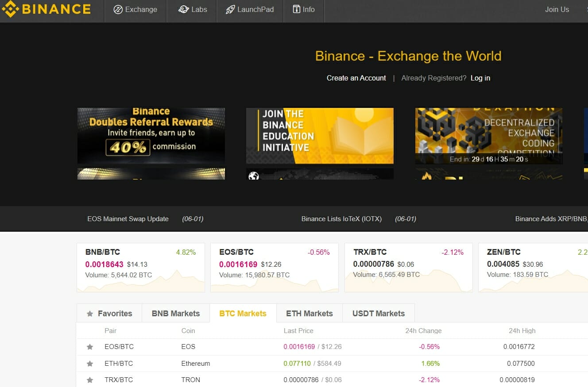The image size is (588, 387).
Task: Click Create an Account link
Action: tap(356, 78)
